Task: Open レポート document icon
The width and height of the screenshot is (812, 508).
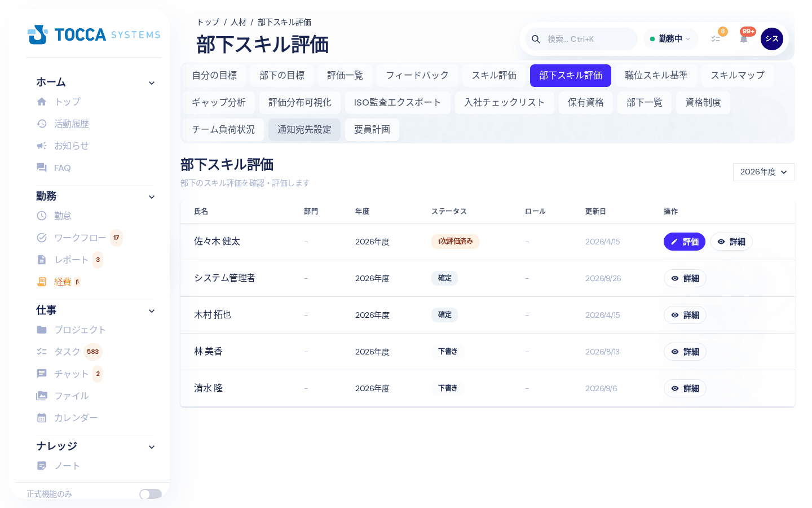Action: tap(42, 260)
